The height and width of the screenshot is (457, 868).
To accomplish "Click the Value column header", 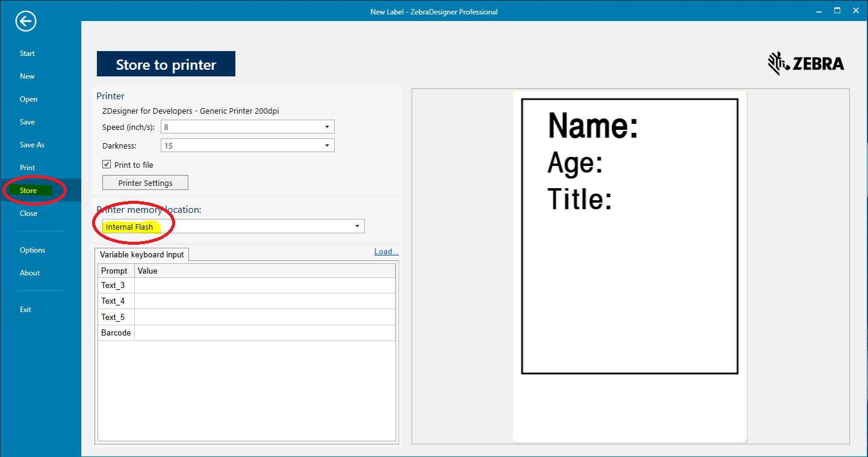I will [265, 271].
